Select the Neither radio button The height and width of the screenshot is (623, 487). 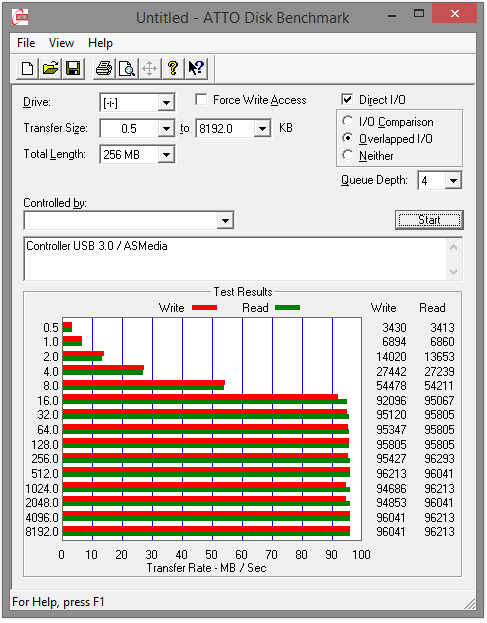coord(348,155)
